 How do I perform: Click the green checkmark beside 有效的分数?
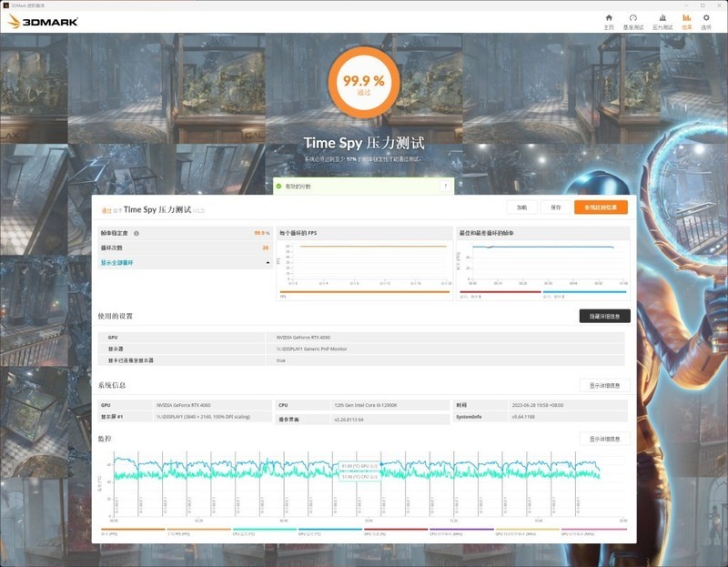pos(278,186)
